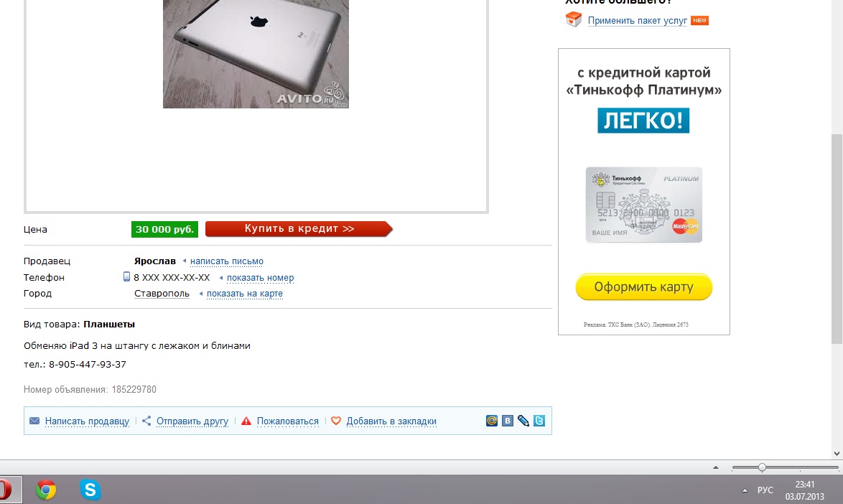Viewport: 843px width, 504px height.
Task: Click the orange services package icon
Action: click(574, 19)
